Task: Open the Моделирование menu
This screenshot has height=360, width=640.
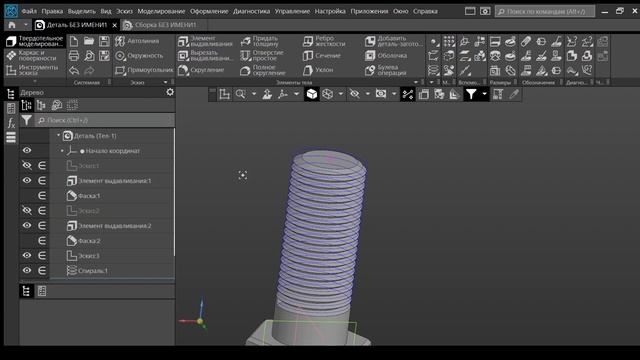Action: tap(161, 11)
